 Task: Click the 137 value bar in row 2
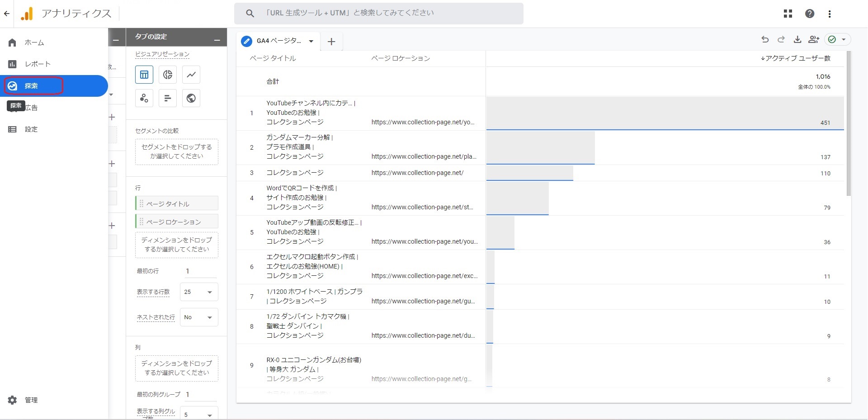[x=540, y=148]
